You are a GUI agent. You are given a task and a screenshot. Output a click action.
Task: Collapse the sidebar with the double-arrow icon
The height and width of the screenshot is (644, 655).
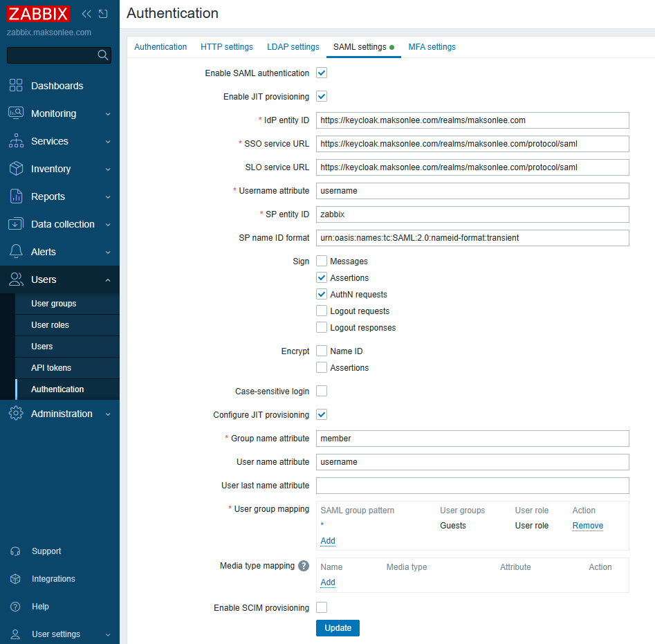point(86,14)
